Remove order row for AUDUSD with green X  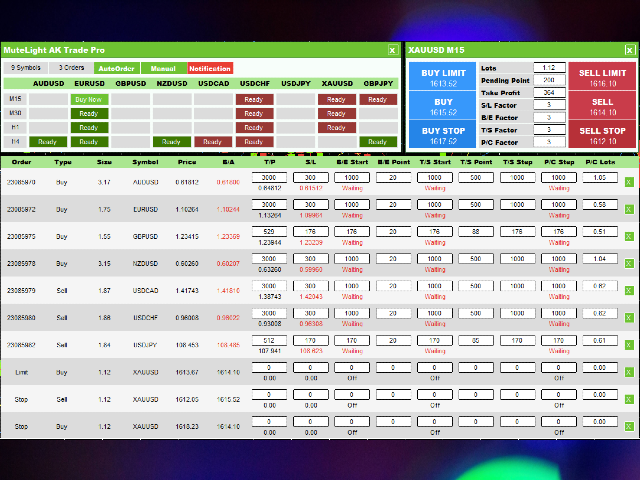coord(629,182)
